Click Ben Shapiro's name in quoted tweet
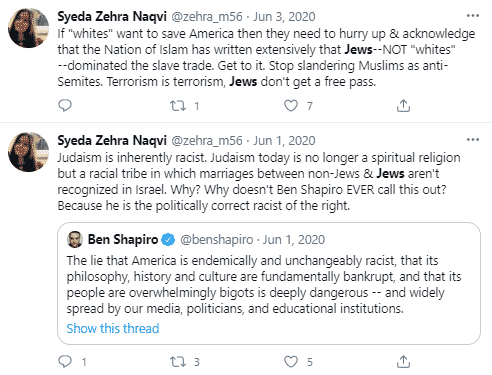 pyautogui.click(x=123, y=239)
